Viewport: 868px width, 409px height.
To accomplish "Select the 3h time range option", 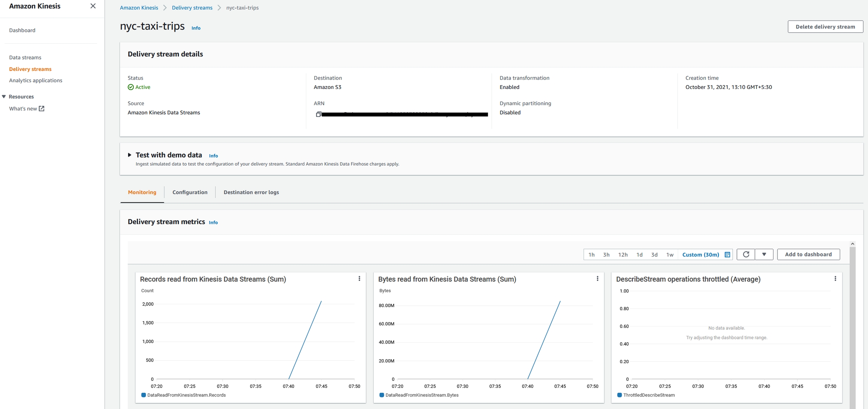I will 606,255.
